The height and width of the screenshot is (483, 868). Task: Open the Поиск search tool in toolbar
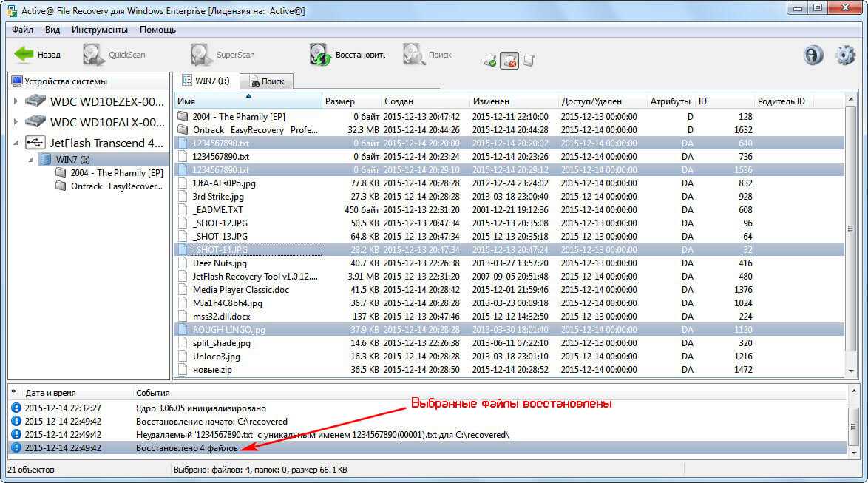click(x=427, y=55)
